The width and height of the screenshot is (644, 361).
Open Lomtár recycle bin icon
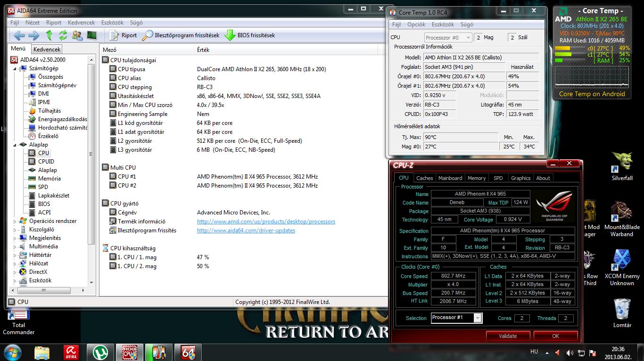coord(622,313)
